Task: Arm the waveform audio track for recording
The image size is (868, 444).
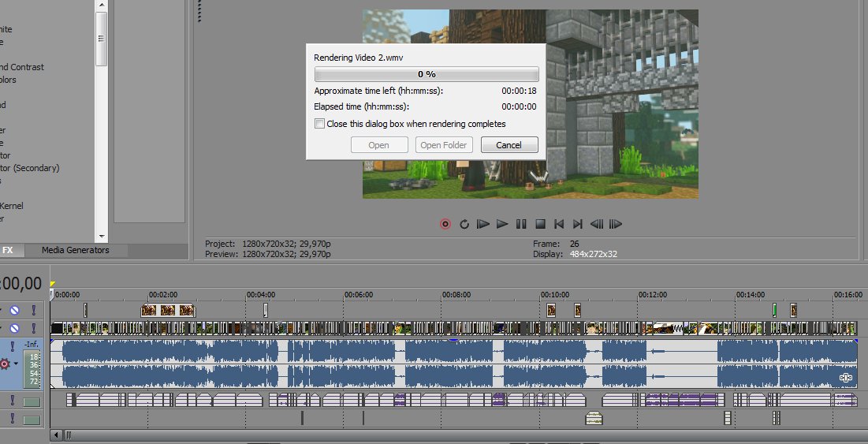Action: tap(5, 364)
